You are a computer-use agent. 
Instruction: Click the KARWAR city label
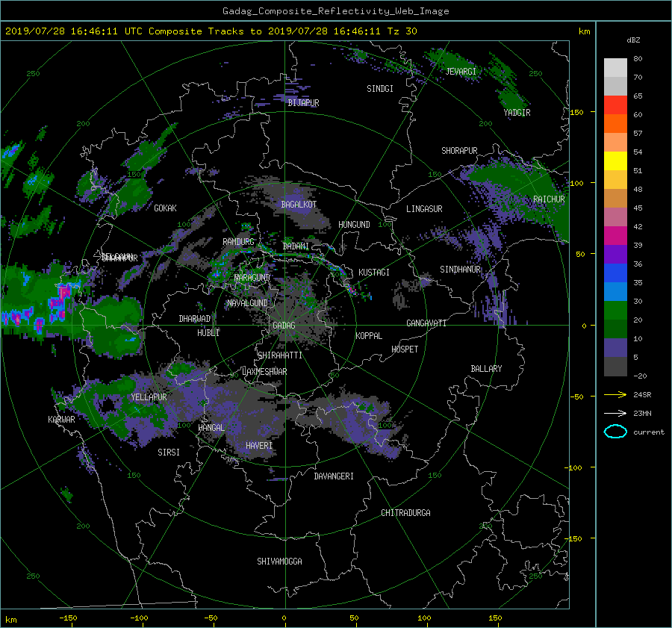[x=61, y=420]
